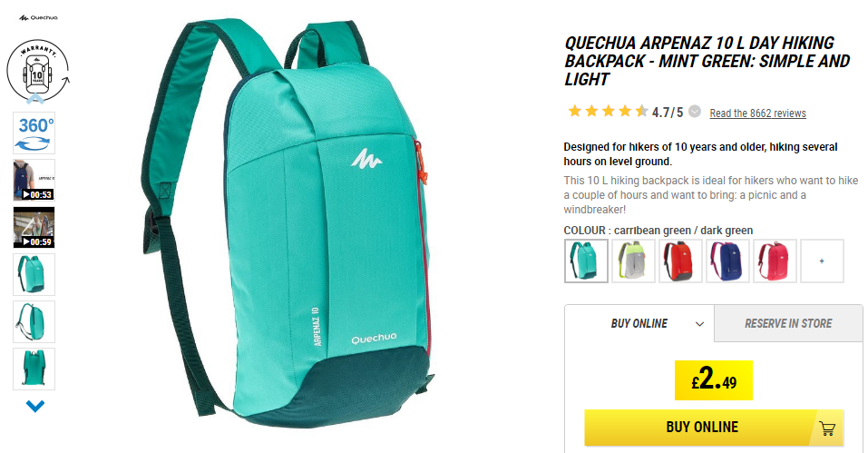This screenshot has height=453, width=868.
Task: Switch to the Reserve In Store tab
Action: tap(788, 323)
